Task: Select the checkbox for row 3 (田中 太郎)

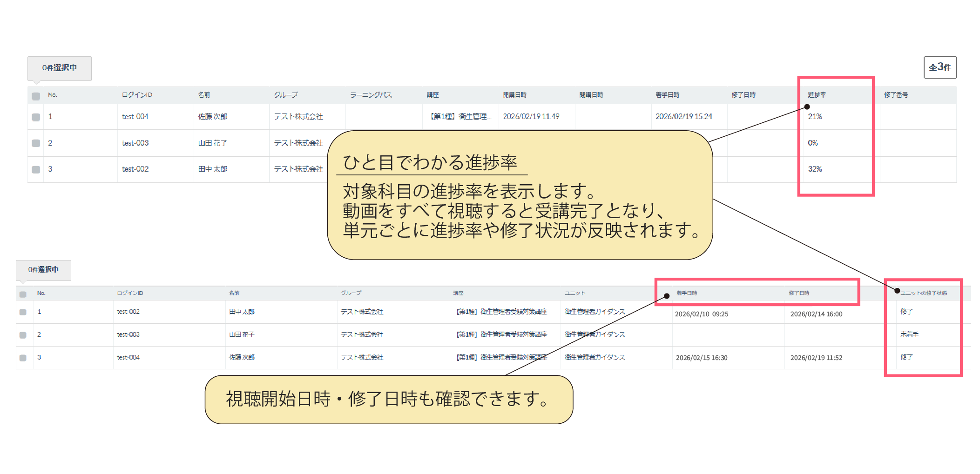Action: 35,169
